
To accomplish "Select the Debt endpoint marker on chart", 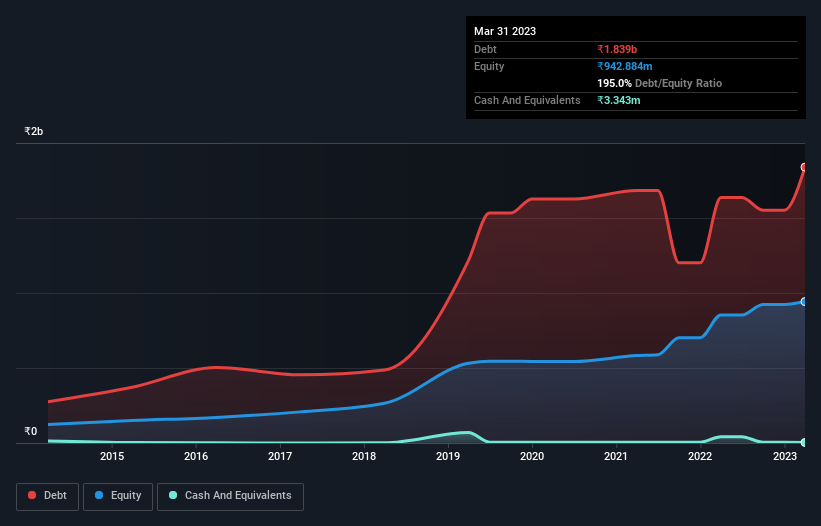I will (804, 167).
